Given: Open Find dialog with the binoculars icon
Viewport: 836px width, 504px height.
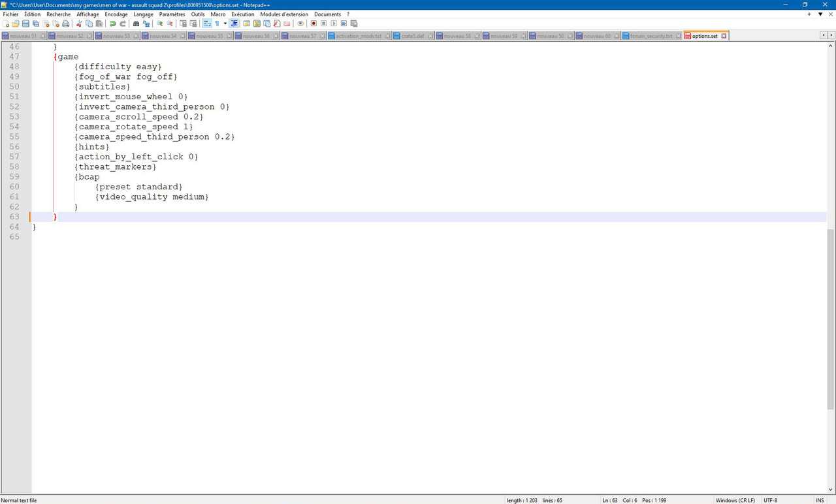Looking at the screenshot, I should pos(136,24).
